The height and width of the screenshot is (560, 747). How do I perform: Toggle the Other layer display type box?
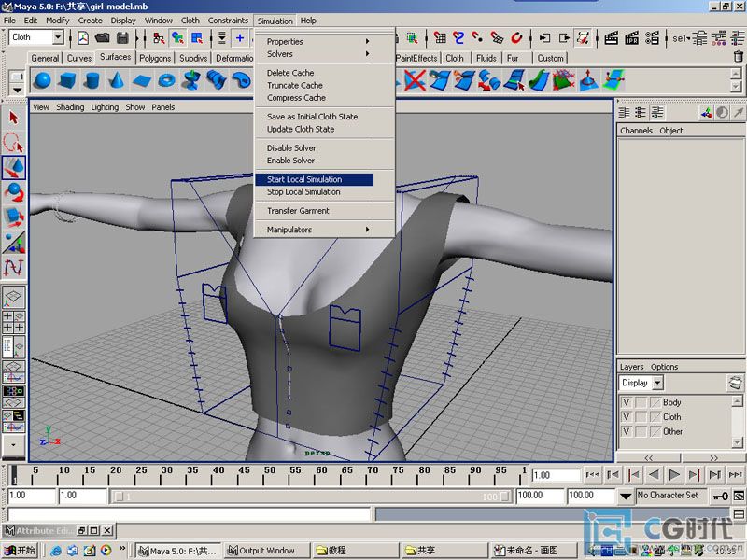click(x=641, y=432)
